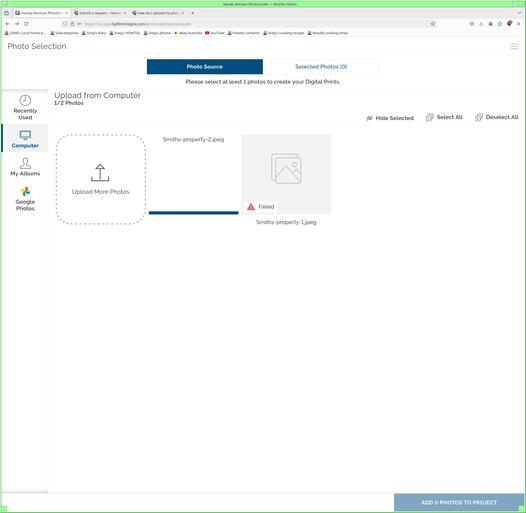Select the failed Smiths-property-1 thumbnail
This screenshot has height=513, width=526.
click(x=286, y=174)
